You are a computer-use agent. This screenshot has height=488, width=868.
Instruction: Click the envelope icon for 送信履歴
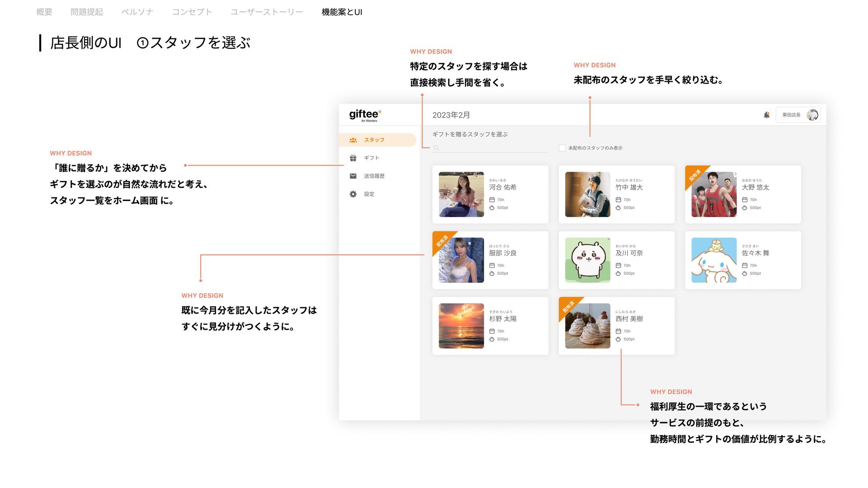click(x=353, y=176)
